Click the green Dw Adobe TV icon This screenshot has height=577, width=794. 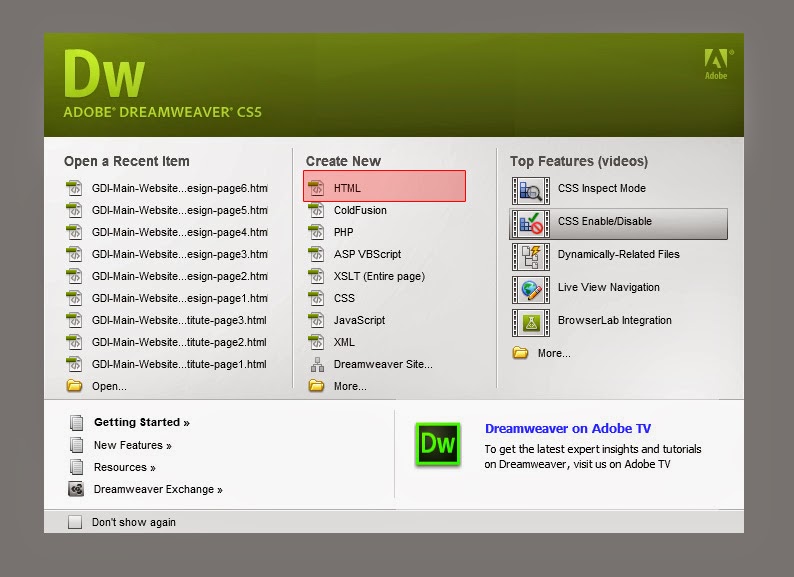(438, 444)
